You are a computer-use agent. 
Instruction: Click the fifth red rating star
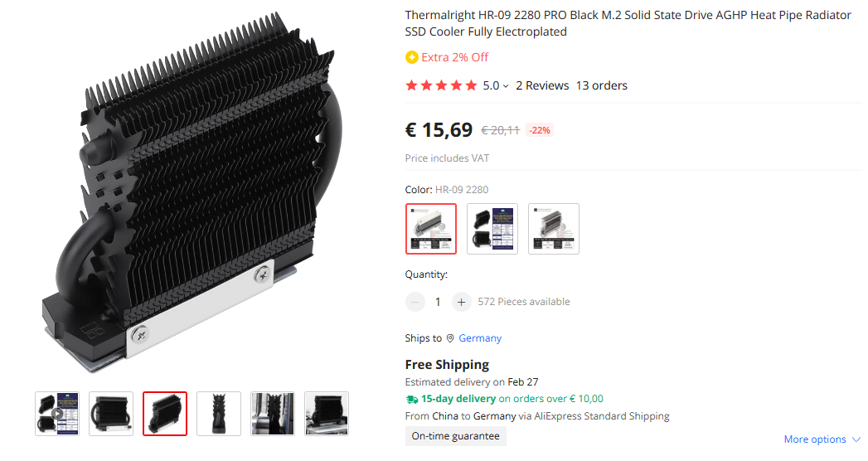tap(471, 85)
